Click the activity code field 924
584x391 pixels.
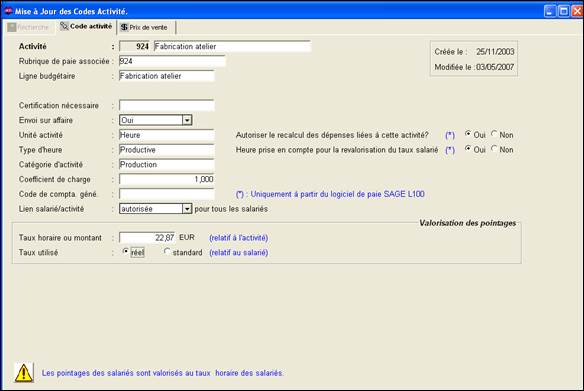tap(134, 47)
